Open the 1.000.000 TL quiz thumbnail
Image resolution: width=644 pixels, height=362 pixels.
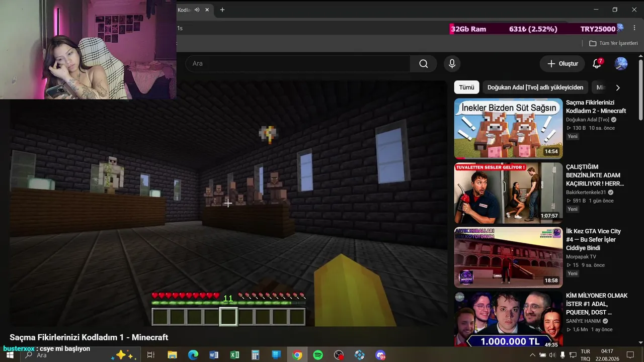[x=509, y=320]
